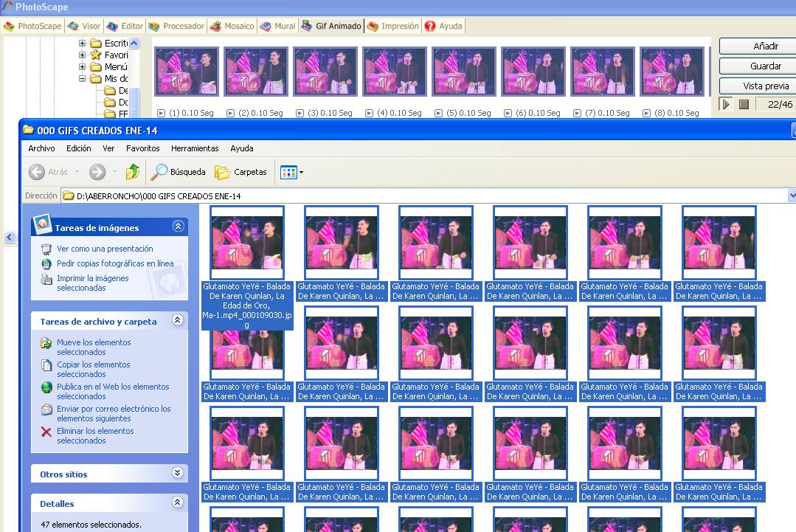Open the Views dropdown button

click(292, 172)
